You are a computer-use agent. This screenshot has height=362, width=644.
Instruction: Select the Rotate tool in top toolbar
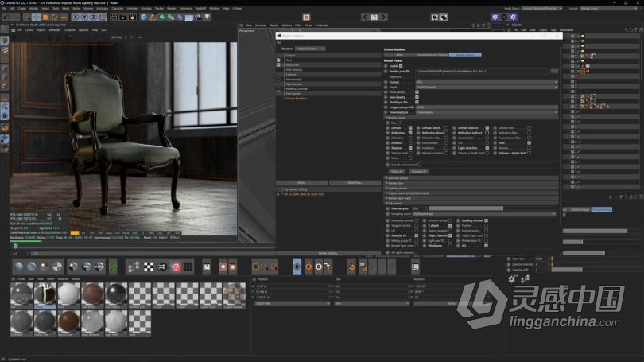click(x=54, y=18)
